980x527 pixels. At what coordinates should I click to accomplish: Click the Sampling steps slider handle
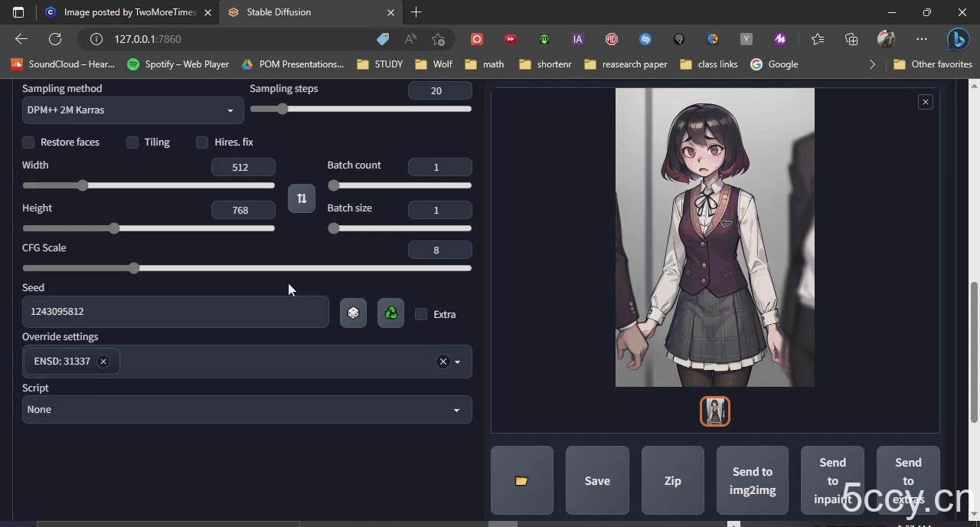(x=282, y=109)
